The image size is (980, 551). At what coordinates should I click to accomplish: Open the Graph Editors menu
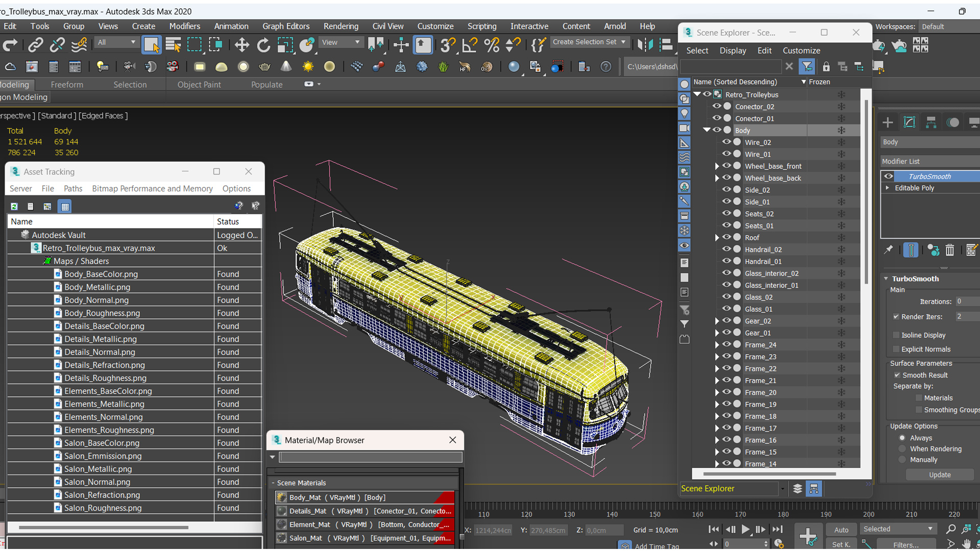pyautogui.click(x=286, y=26)
